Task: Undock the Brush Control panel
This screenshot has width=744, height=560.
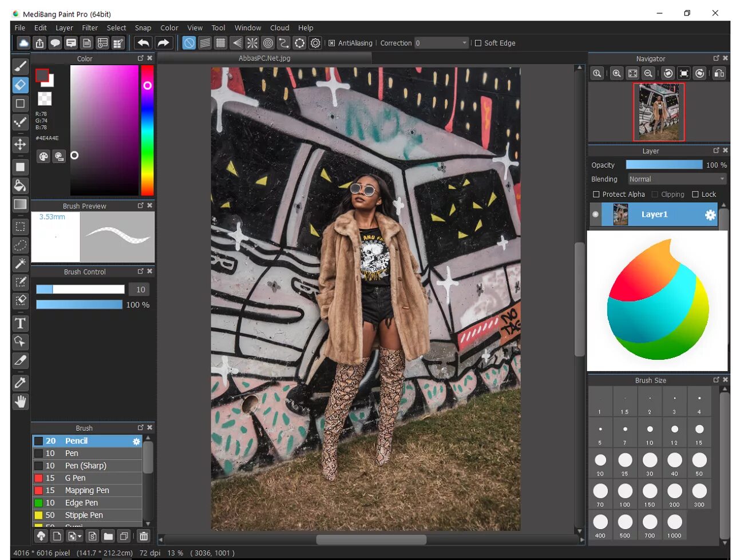Action: click(x=140, y=271)
